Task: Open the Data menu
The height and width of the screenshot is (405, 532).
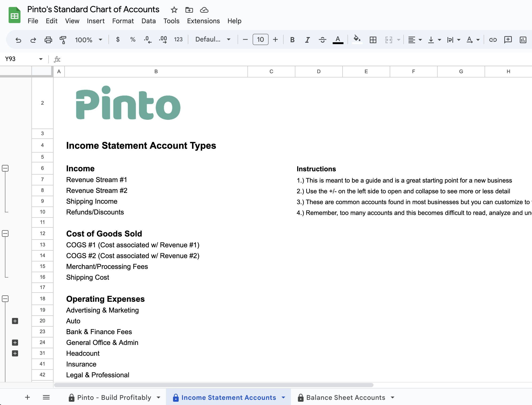Action: point(149,21)
